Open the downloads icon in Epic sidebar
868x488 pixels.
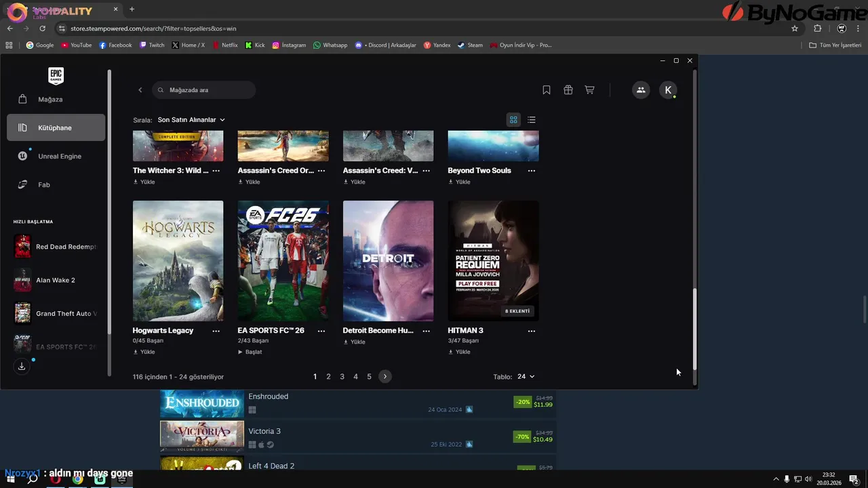[22, 366]
